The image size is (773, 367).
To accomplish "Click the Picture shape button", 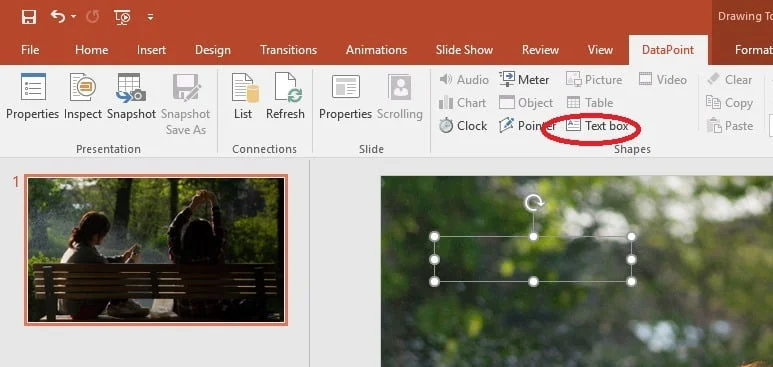I will [594, 79].
